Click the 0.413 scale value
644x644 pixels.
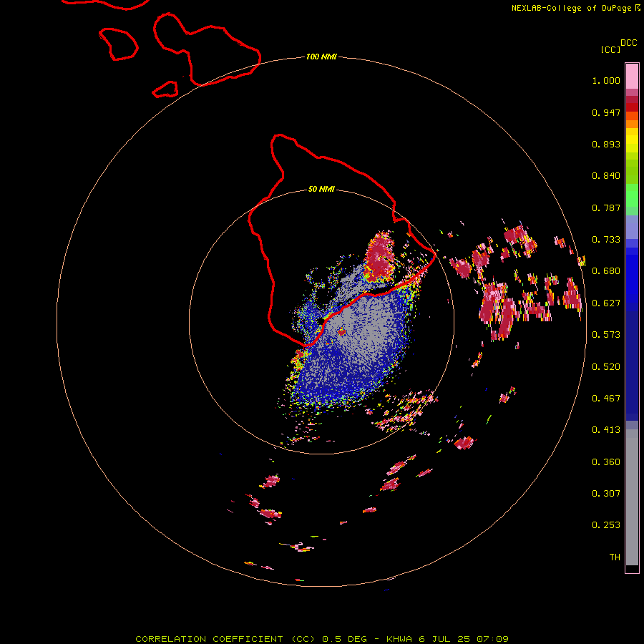point(606,430)
